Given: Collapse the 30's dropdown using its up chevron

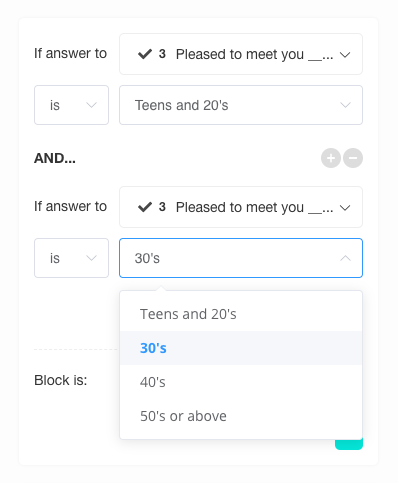Looking at the screenshot, I should pyautogui.click(x=345, y=258).
